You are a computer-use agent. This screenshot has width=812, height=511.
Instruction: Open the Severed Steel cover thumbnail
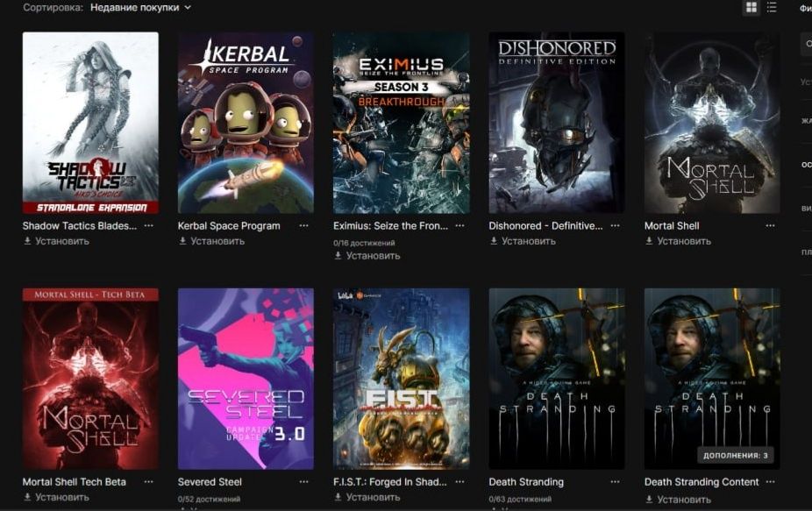coord(246,379)
